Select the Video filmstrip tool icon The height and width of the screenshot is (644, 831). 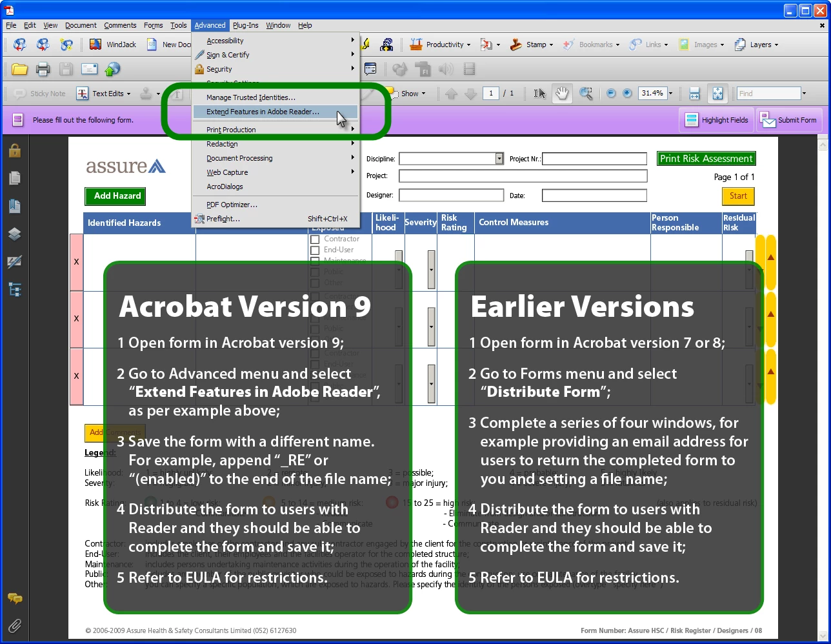point(469,69)
